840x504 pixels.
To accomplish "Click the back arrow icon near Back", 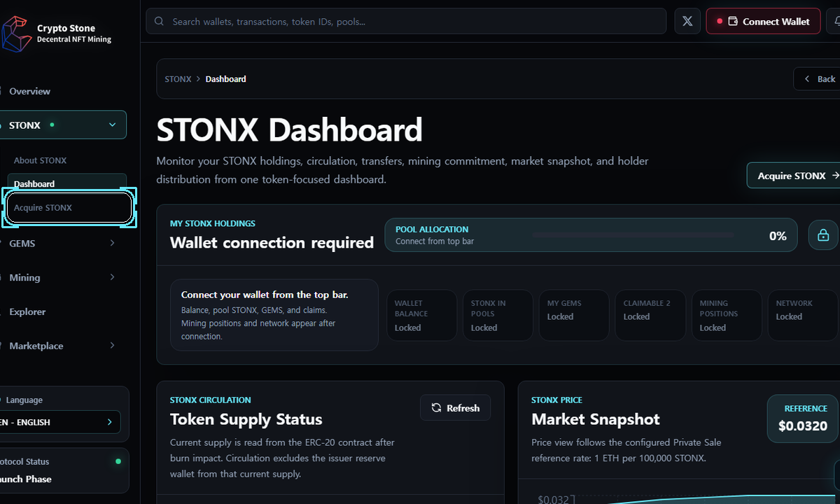I will click(807, 79).
